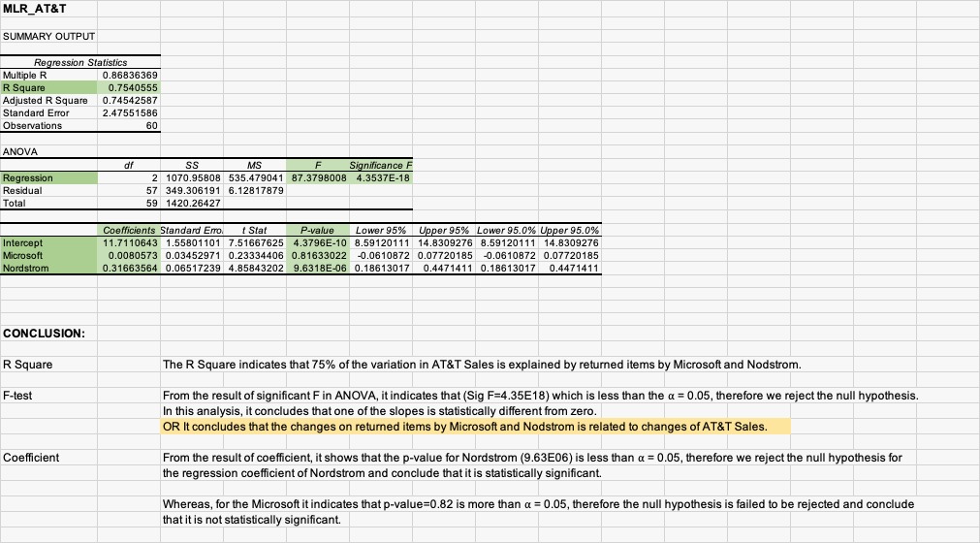Click the ANOVA heading cell
The height and width of the screenshot is (543, 980).
coord(48,152)
